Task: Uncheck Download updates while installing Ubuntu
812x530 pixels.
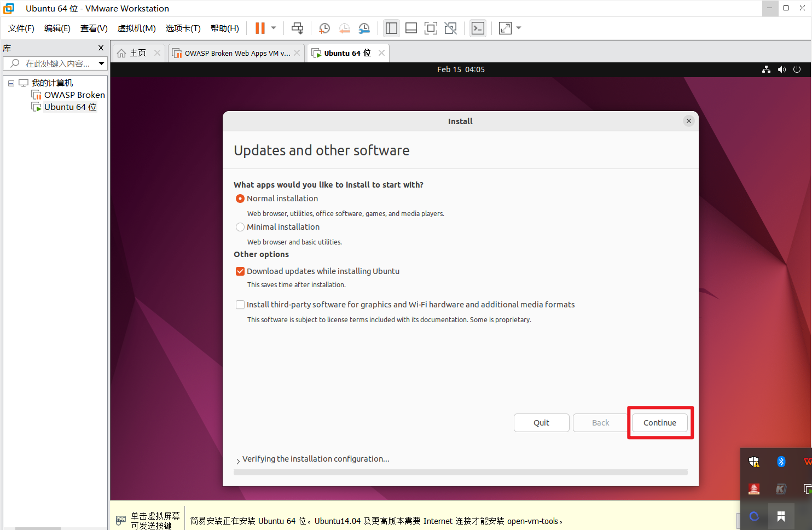Action: tap(240, 271)
